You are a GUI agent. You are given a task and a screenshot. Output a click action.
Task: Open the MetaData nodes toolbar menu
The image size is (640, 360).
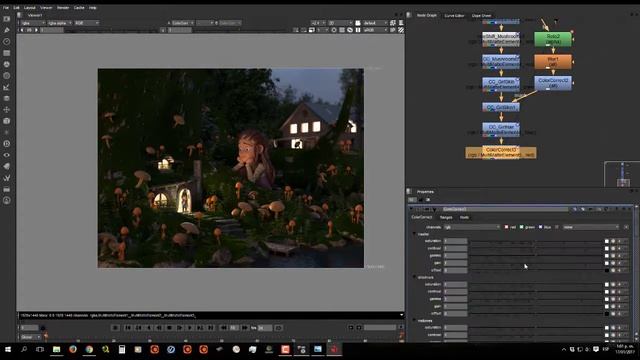(7, 167)
